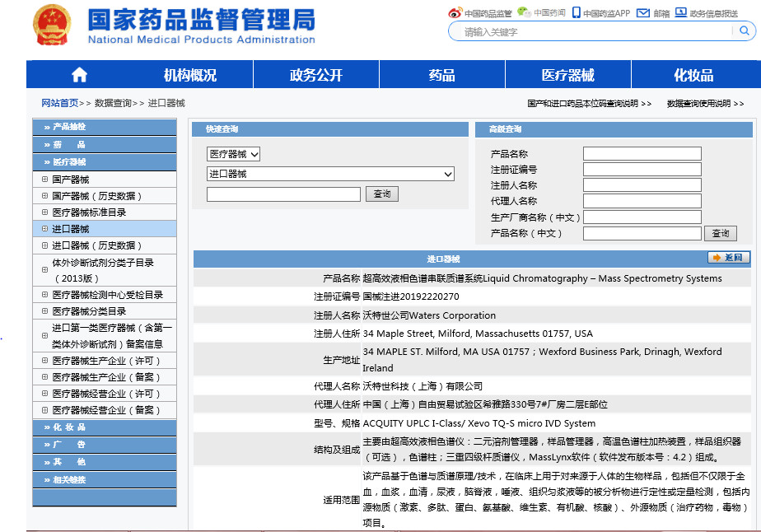Click the home icon in navigation bar
The image size is (761, 532).
point(79,75)
